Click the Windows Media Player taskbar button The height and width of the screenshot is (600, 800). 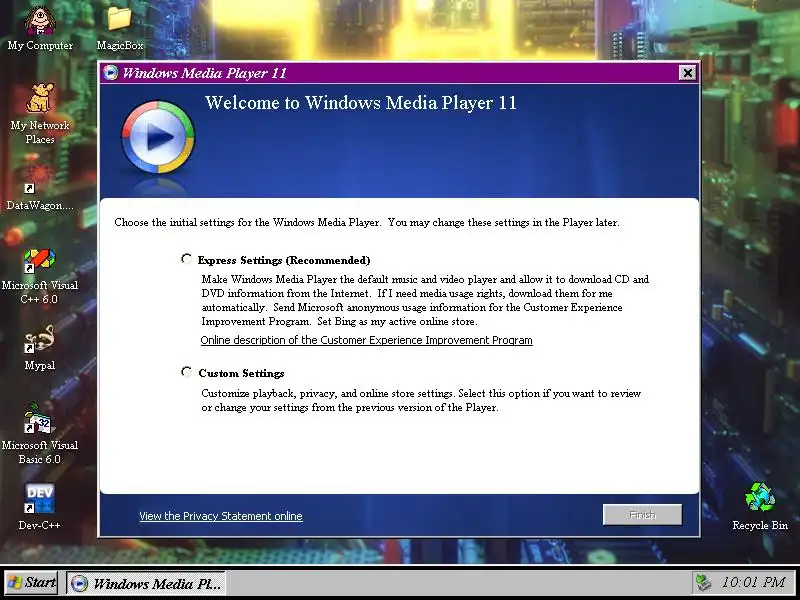146,583
